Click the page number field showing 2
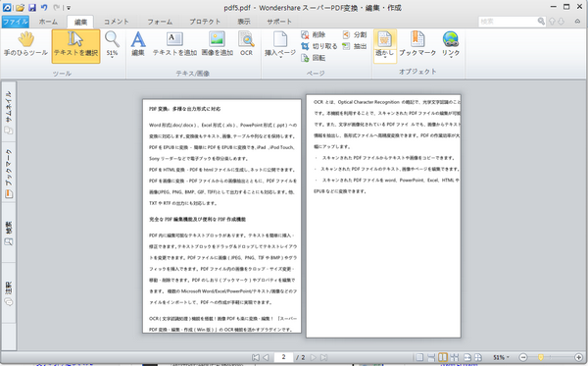Viewport: 588px width, 366px height. pos(283,357)
